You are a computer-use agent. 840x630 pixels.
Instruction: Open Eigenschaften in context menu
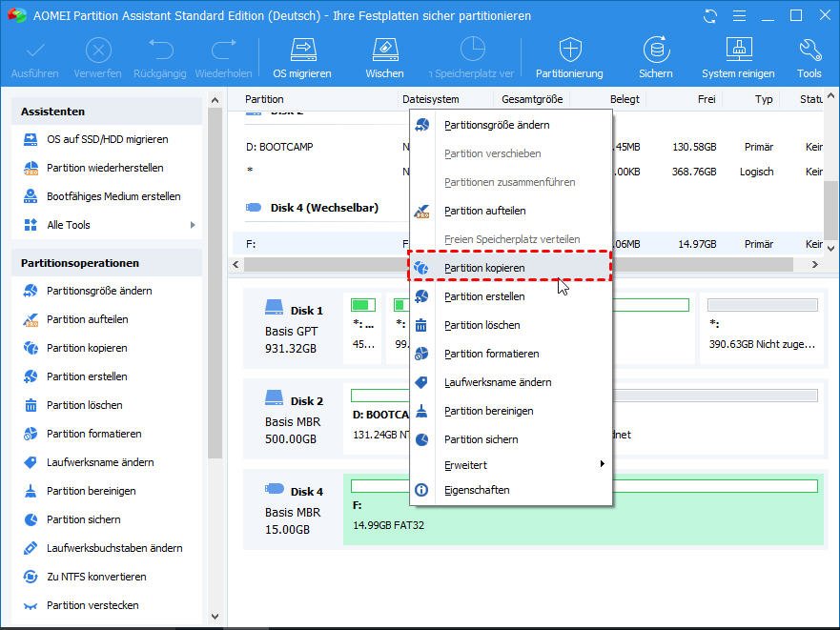pos(510,490)
